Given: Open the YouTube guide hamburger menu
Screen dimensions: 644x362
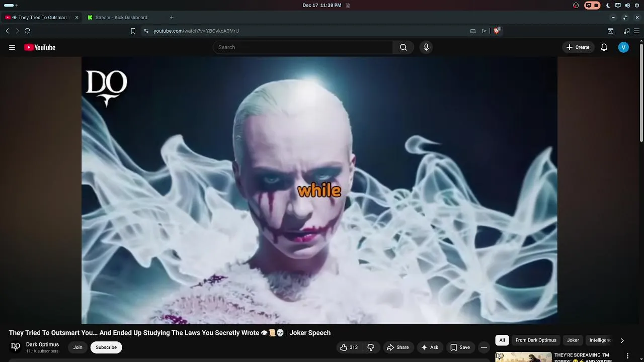Looking at the screenshot, I should 12,47.
